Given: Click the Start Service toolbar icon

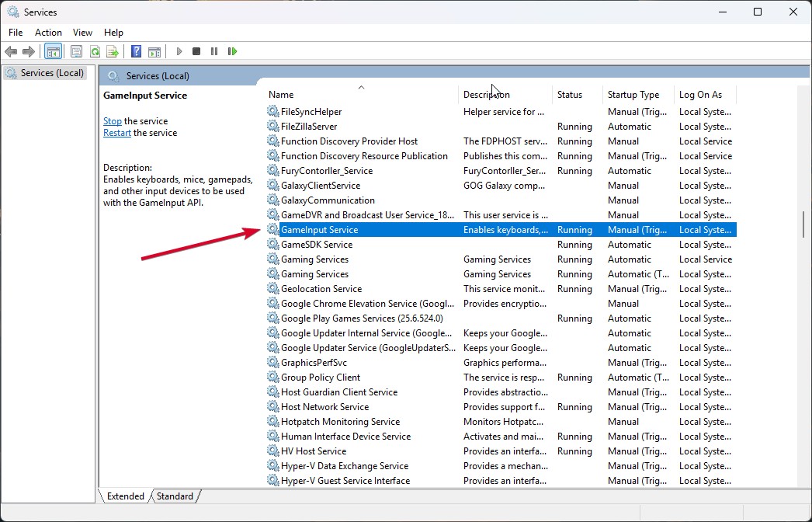Looking at the screenshot, I should click(x=179, y=51).
